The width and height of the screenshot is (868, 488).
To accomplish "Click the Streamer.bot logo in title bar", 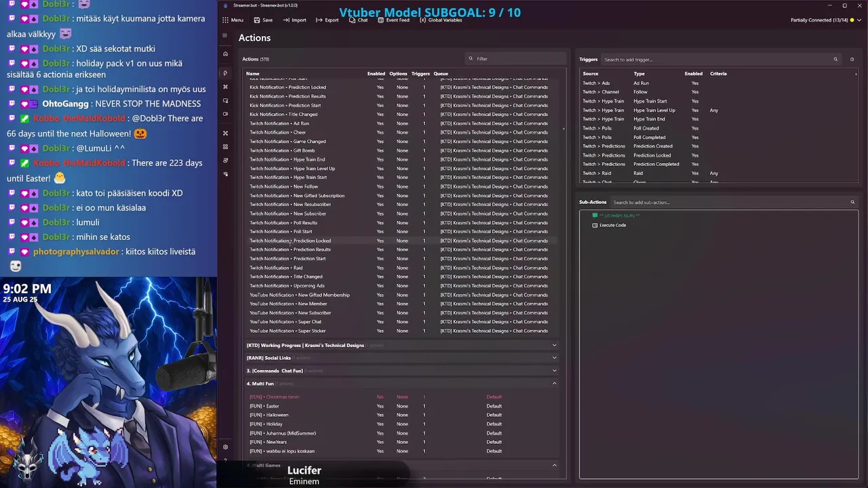I will pyautogui.click(x=226, y=5).
